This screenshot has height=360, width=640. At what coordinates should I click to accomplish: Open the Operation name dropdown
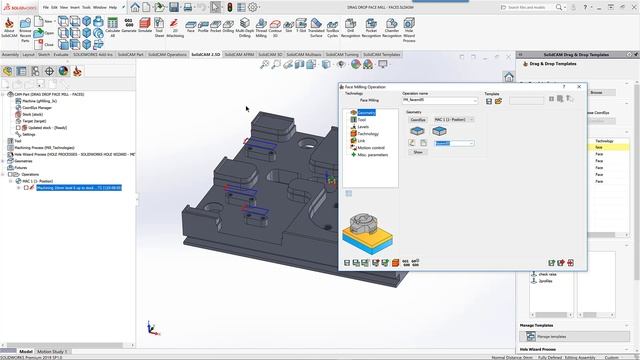475,100
